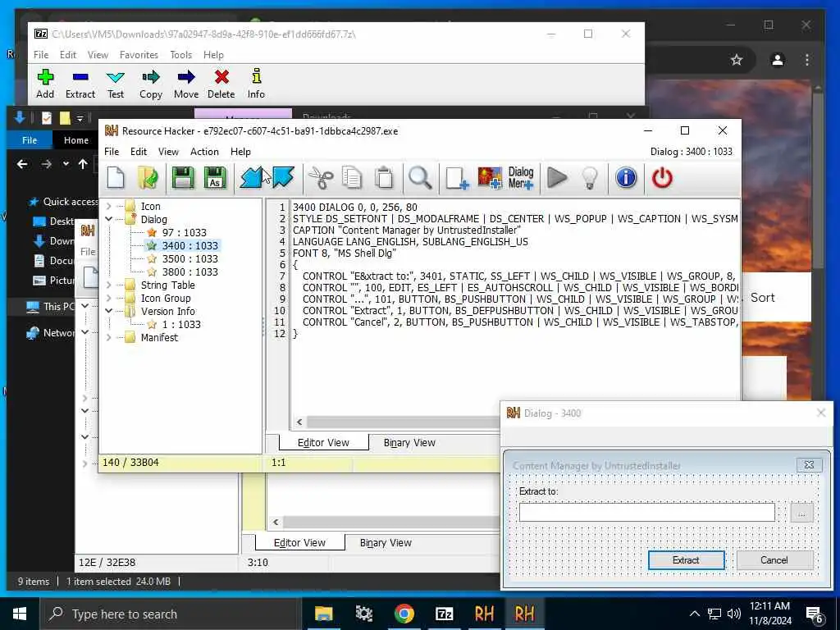Screen dimensions: 840x630
Task: Click Cancel button in dialog preview
Action: click(x=774, y=559)
